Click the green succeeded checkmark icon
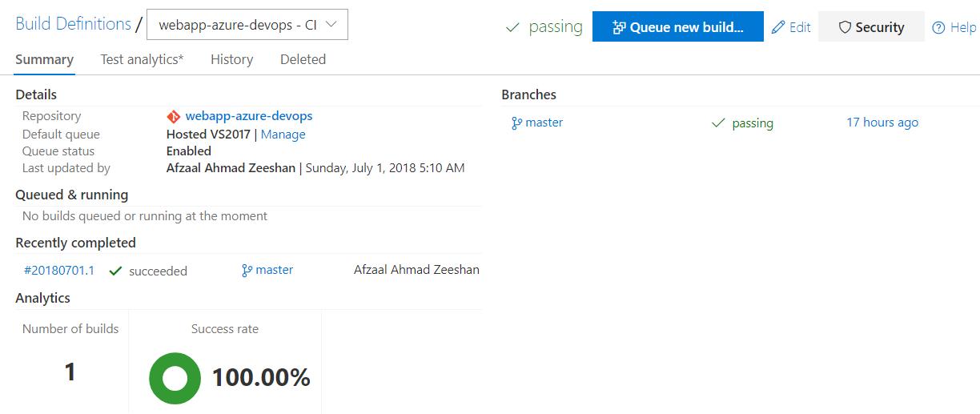 click(115, 271)
